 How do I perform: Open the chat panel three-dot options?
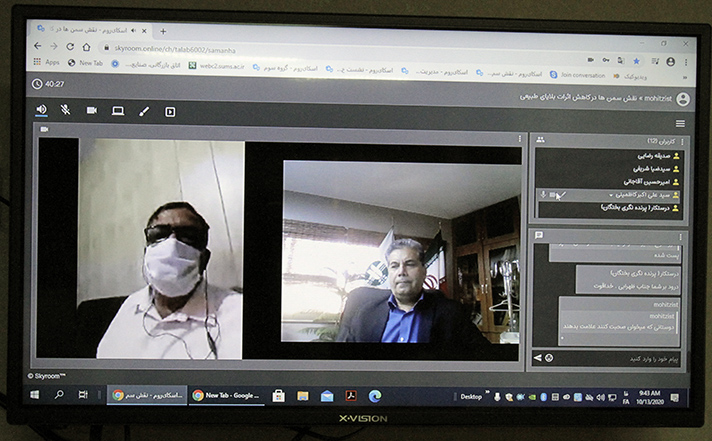680,237
